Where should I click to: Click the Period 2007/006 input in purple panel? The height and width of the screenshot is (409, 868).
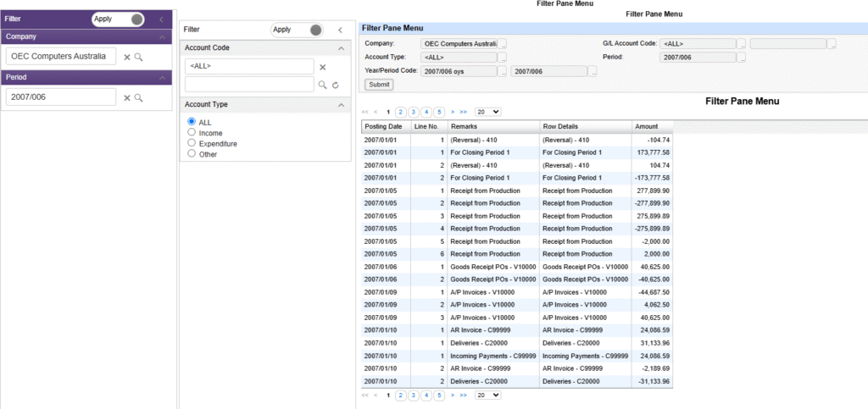point(61,97)
